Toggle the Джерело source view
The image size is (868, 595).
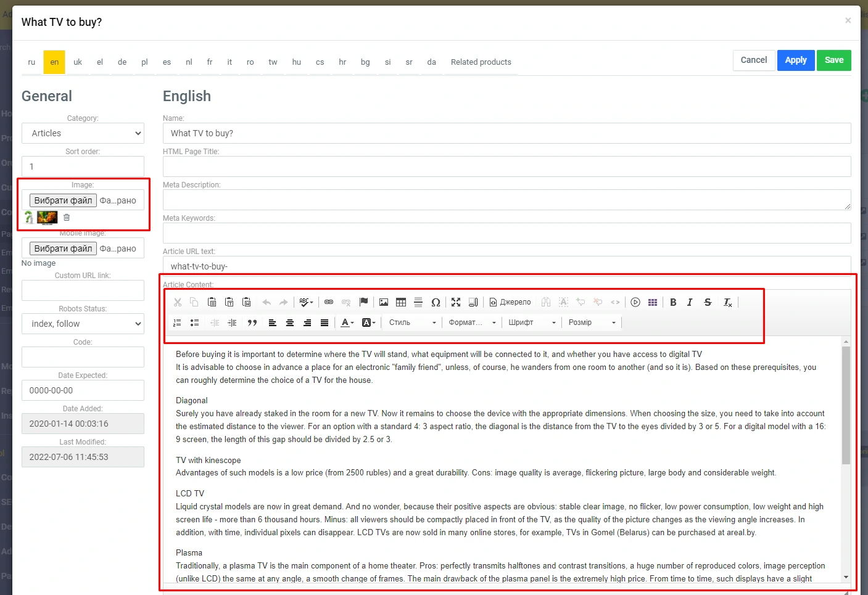510,302
